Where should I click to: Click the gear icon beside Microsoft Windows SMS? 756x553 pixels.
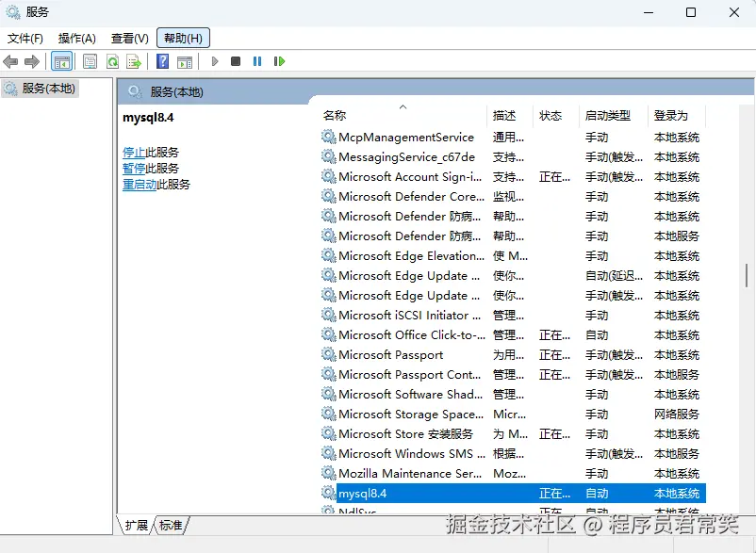tap(328, 453)
